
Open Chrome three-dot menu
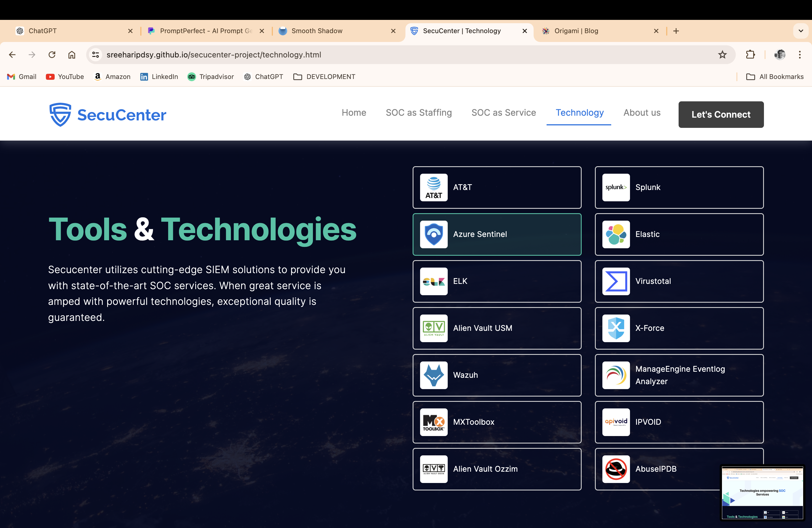pyautogui.click(x=799, y=55)
